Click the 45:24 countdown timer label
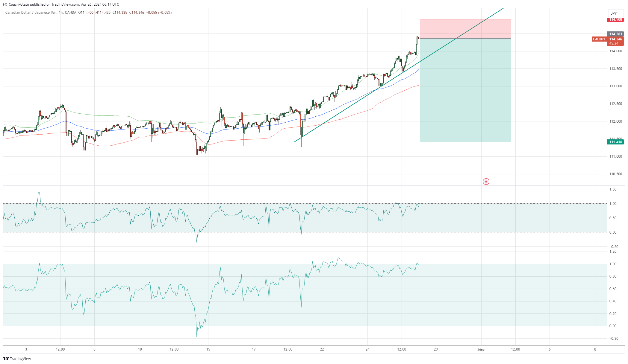This screenshot has height=364, width=628. (x=614, y=43)
